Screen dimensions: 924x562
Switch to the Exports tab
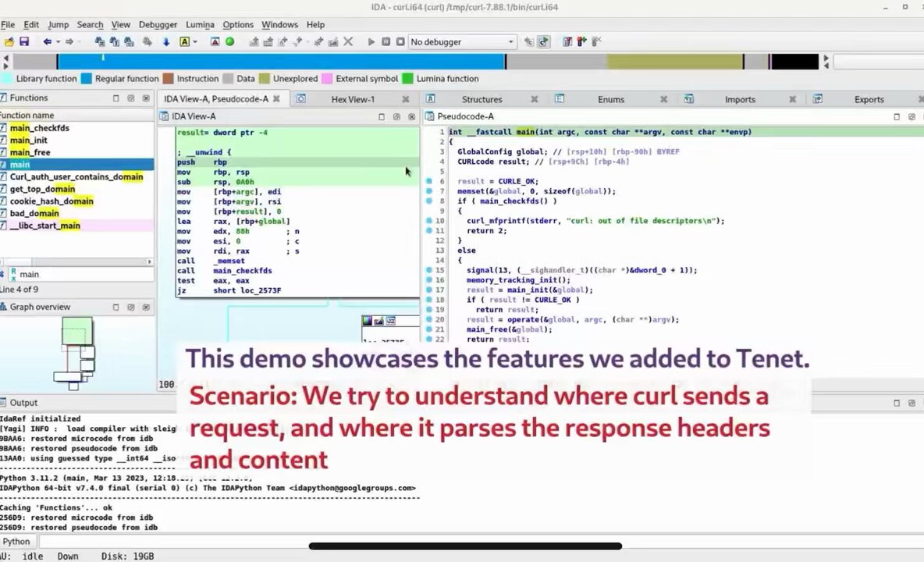coord(869,99)
